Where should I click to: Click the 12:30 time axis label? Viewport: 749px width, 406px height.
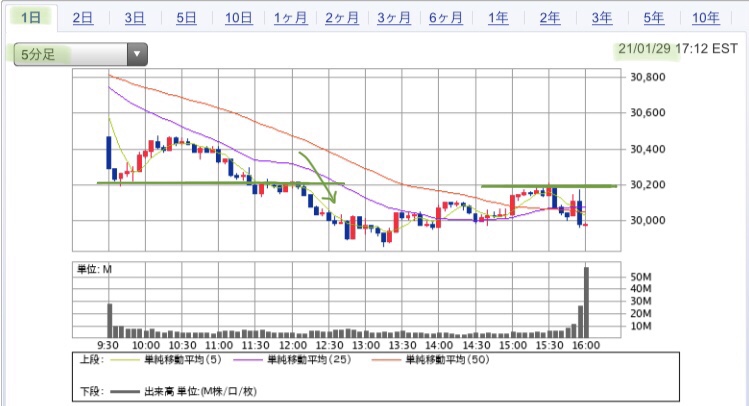pyautogui.click(x=329, y=345)
